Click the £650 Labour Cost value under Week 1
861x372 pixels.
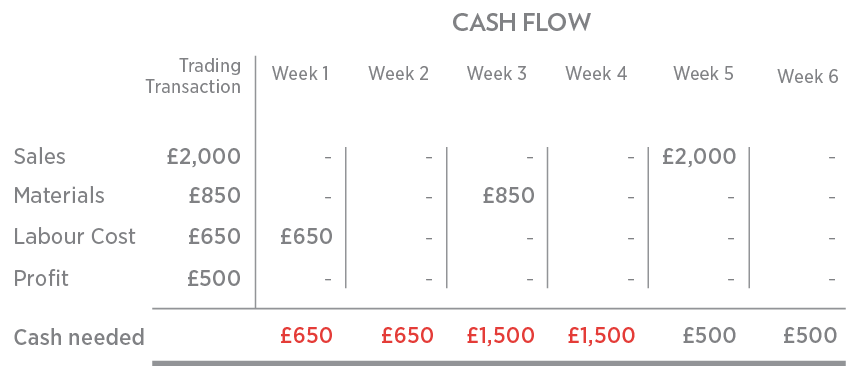click(x=306, y=237)
